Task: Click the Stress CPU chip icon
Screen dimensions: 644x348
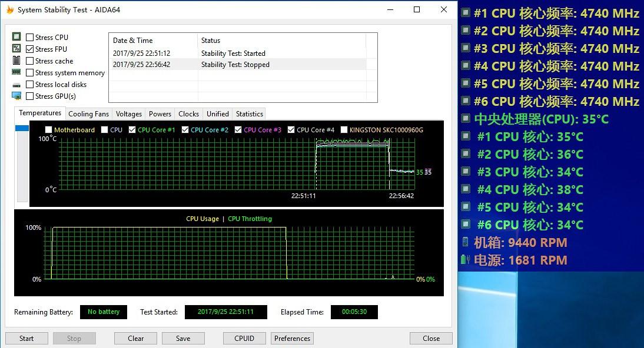Action: (16, 36)
